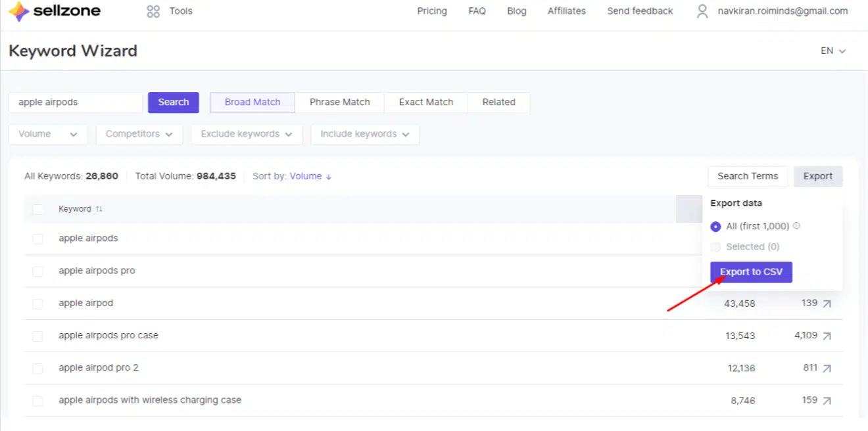This screenshot has height=431, width=868.
Task: Open the FAQ page
Action: tap(477, 11)
